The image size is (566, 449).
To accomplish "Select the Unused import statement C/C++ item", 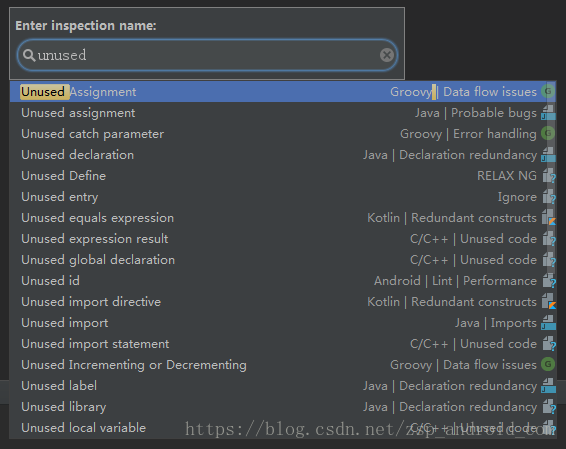I will click(x=283, y=343).
